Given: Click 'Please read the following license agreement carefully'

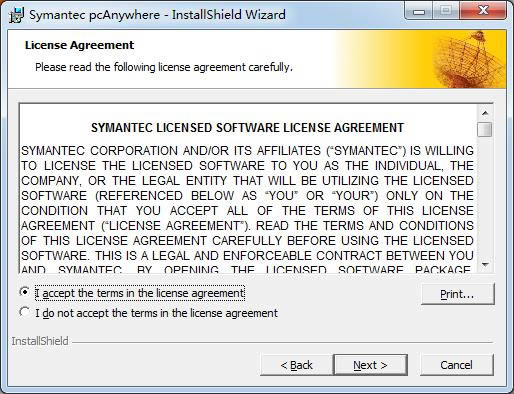Looking at the screenshot, I should pyautogui.click(x=164, y=67).
